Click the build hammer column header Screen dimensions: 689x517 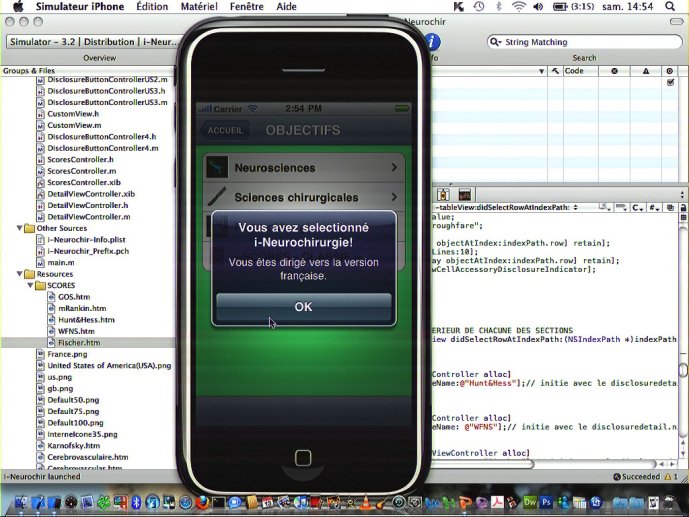click(x=555, y=71)
